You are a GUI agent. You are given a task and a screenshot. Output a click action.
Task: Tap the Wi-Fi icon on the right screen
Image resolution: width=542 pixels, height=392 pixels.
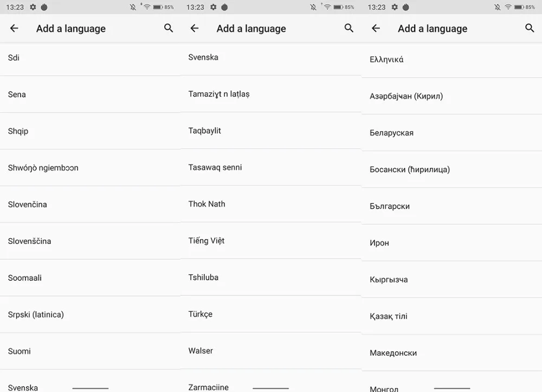(508, 7)
